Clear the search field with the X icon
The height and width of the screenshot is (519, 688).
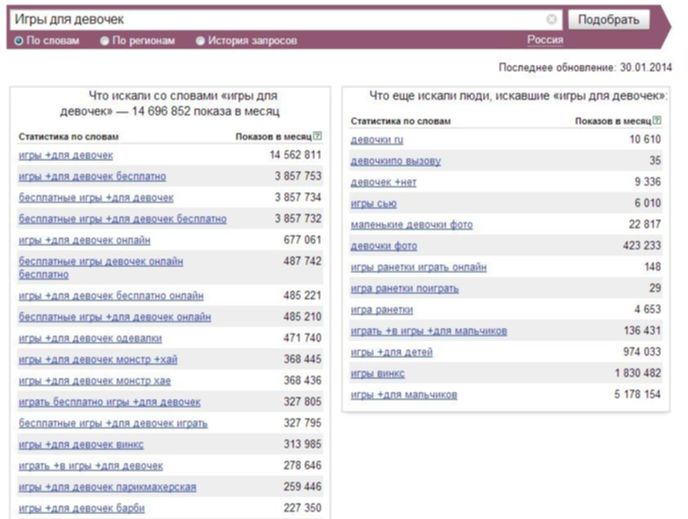(x=551, y=19)
